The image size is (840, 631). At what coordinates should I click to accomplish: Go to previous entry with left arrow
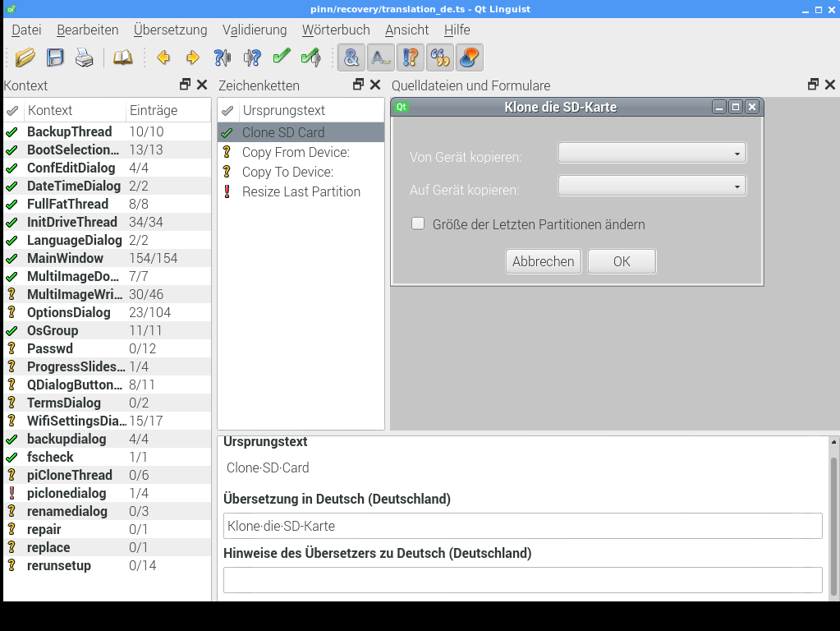tap(163, 58)
